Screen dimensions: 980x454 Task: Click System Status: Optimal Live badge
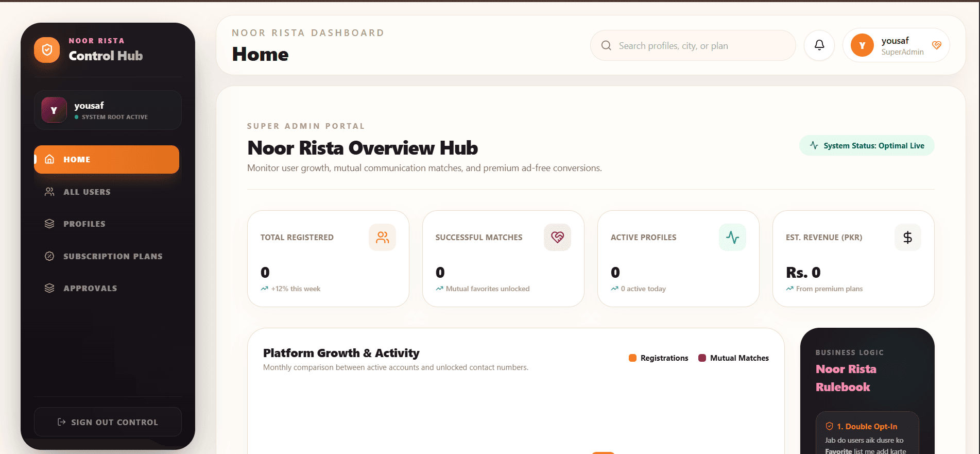click(x=867, y=145)
